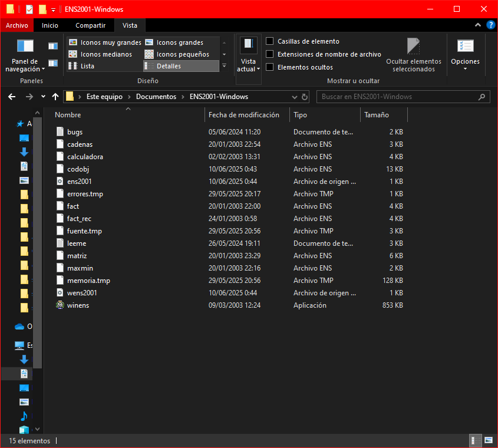Screen dimensions: 498x448
Task: Sort by the Nombre column header
Action: click(x=128, y=115)
